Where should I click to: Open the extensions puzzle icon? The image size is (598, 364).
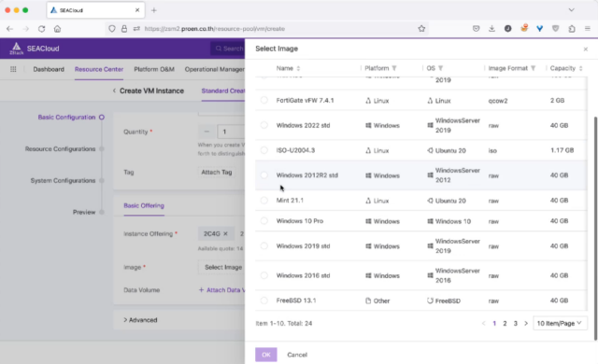[x=571, y=29]
